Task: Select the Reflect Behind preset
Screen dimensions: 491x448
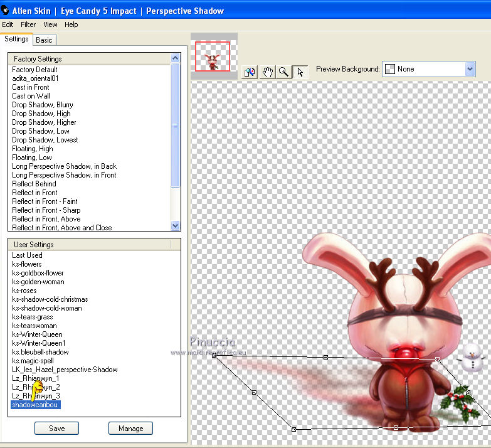Action: pyautogui.click(x=34, y=184)
